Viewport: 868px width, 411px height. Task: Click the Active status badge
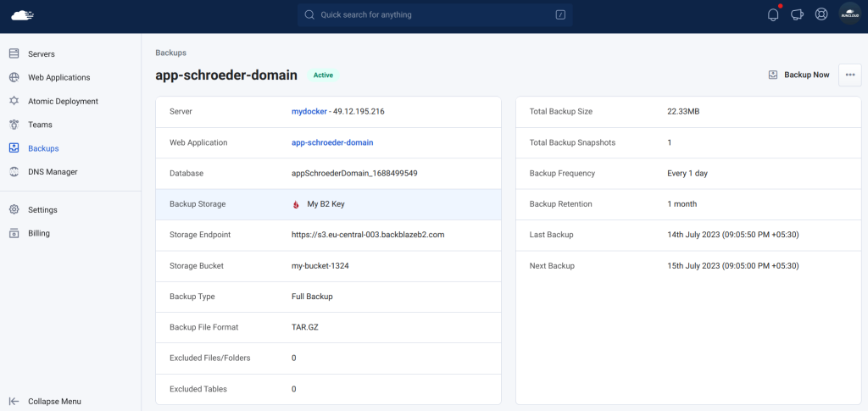point(323,75)
